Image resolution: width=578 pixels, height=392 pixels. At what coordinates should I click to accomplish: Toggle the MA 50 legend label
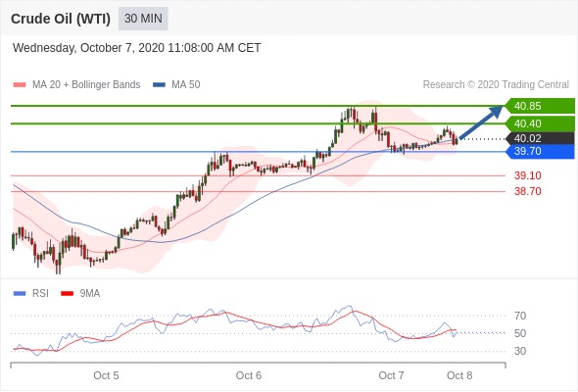coord(186,85)
